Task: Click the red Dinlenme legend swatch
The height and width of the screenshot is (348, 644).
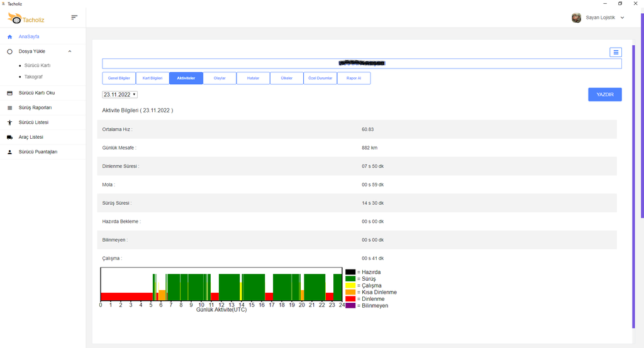Action: 350,299
